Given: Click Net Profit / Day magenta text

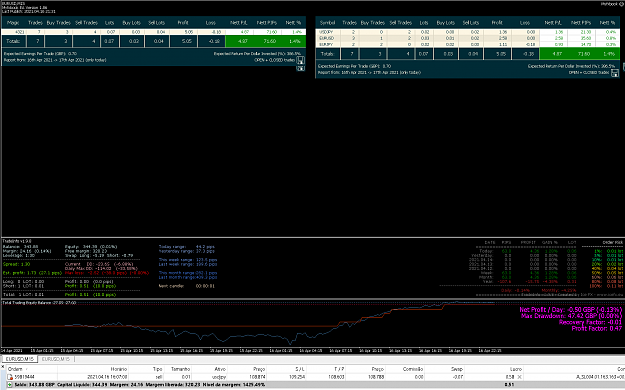Looking at the screenshot, I should coord(570,309).
